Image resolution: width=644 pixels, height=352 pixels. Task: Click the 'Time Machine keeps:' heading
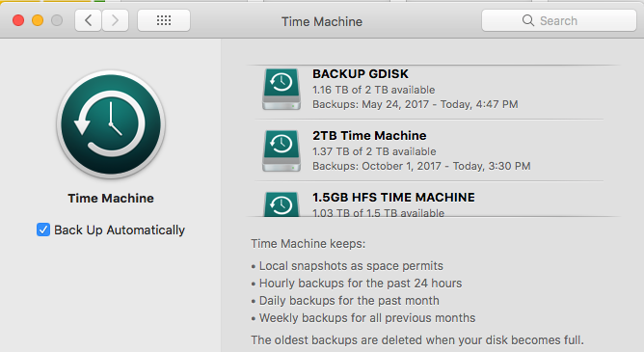point(309,244)
